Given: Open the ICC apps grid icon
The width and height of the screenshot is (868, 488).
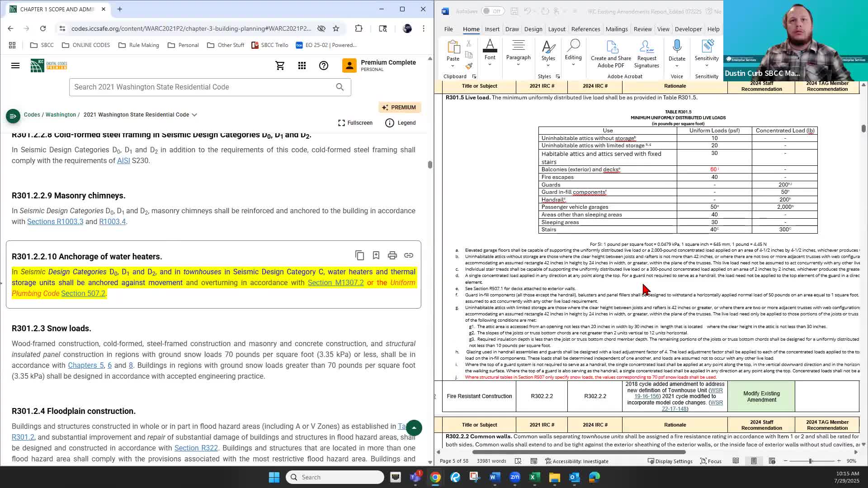Looking at the screenshot, I should click(x=302, y=66).
